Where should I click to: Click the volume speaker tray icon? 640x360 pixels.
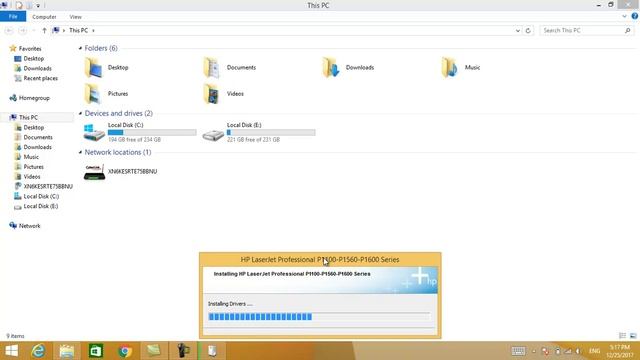[579, 351]
